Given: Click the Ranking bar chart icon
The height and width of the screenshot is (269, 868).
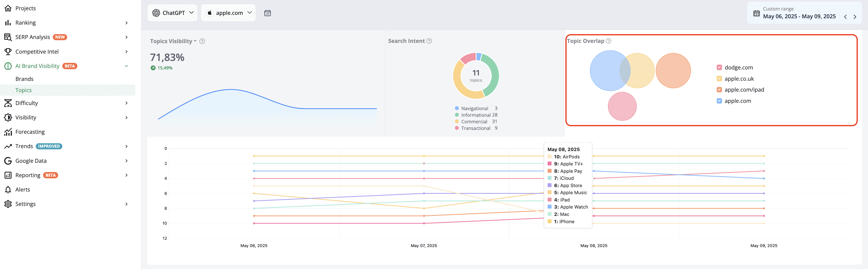Looking at the screenshot, I should coord(8,23).
